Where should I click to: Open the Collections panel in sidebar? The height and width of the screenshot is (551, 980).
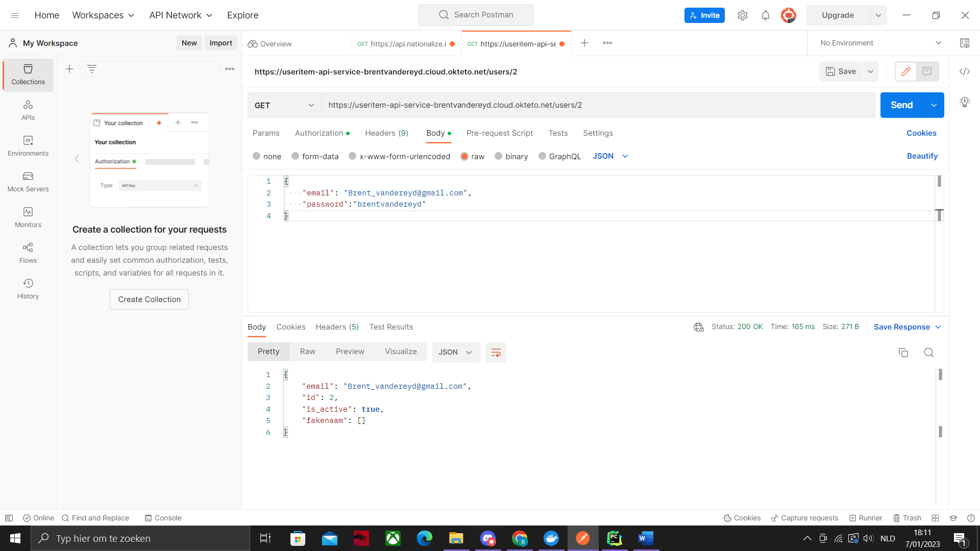coord(28,74)
